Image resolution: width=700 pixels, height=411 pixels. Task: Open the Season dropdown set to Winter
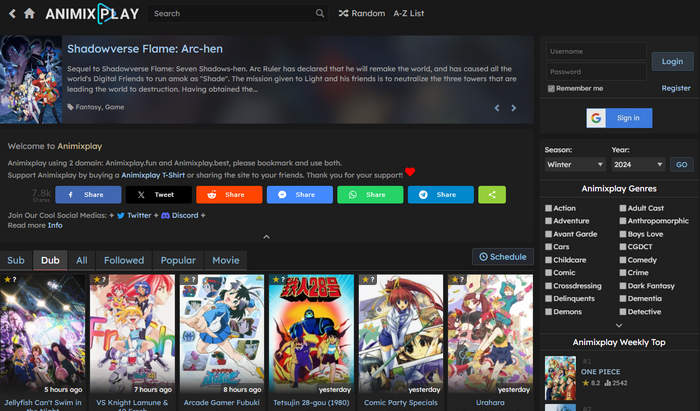coord(575,164)
